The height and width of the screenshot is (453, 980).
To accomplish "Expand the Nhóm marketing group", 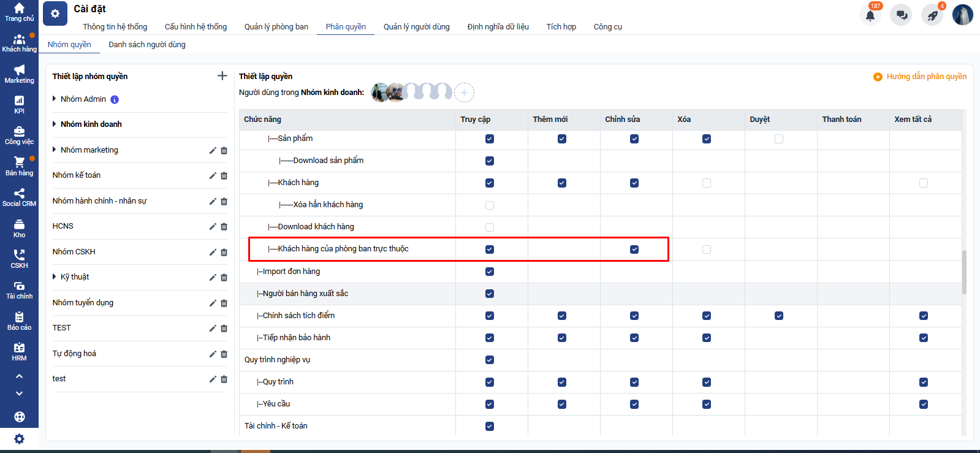I will point(55,150).
